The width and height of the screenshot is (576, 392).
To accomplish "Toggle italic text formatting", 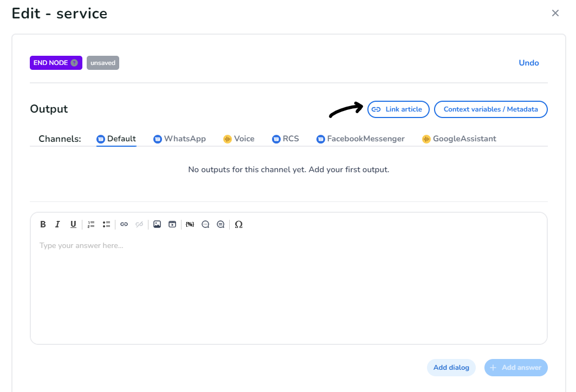I will [x=57, y=224].
